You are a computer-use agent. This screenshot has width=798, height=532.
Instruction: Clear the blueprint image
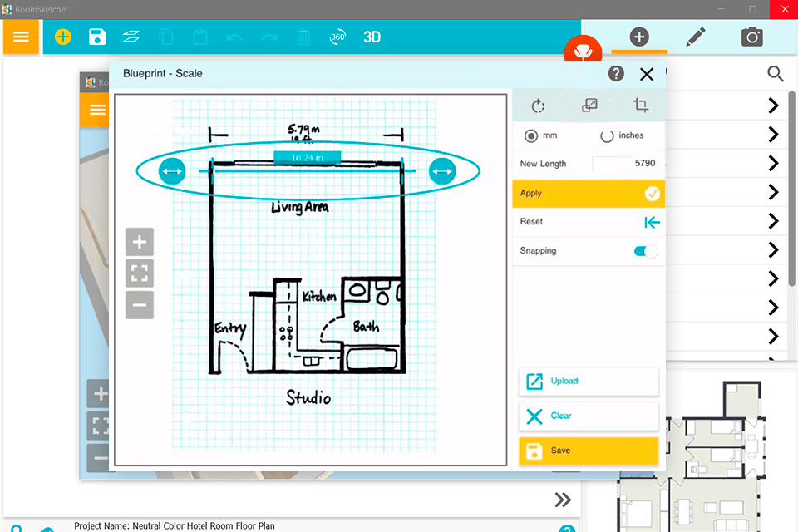click(x=589, y=416)
